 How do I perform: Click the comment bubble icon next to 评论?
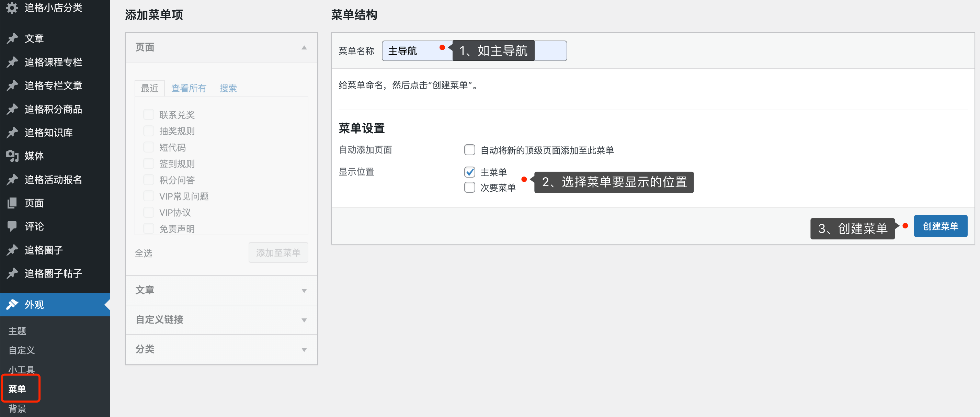[12, 226]
